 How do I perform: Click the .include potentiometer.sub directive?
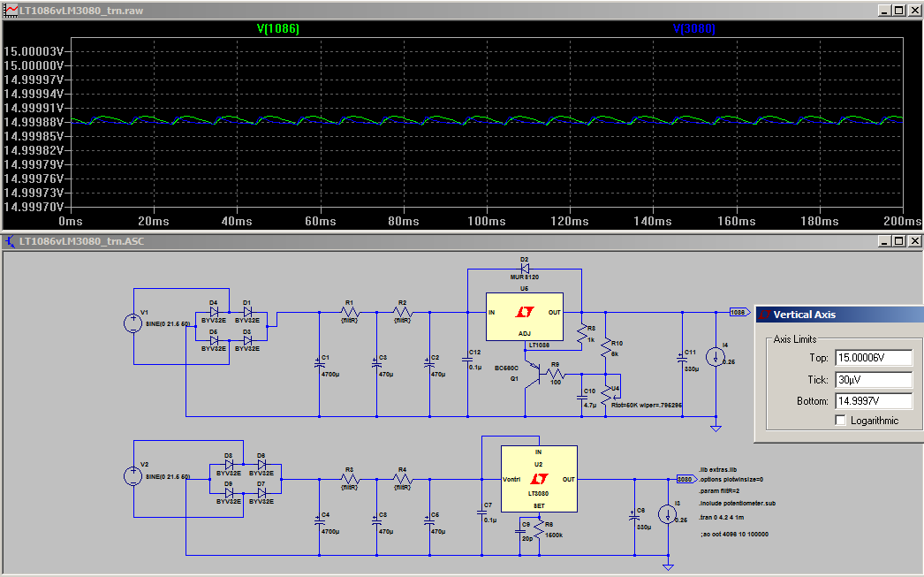[738, 504]
